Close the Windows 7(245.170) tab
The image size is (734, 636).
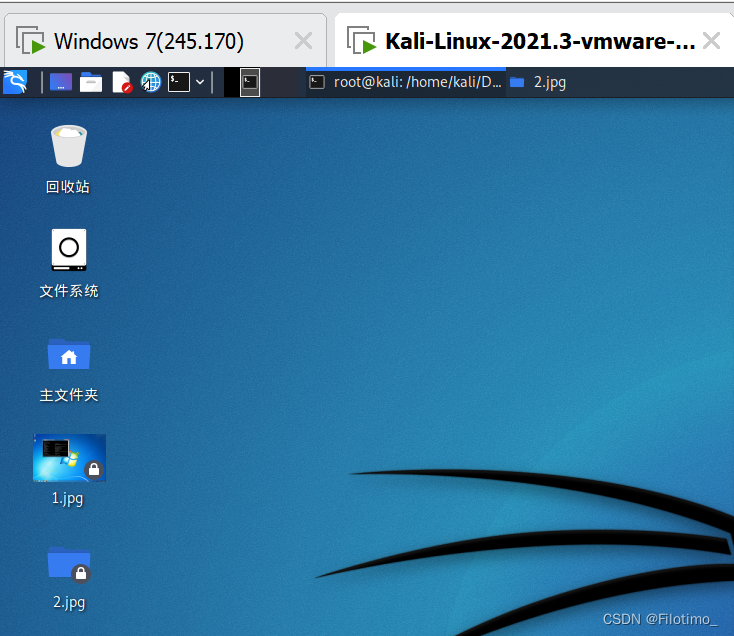point(303,41)
